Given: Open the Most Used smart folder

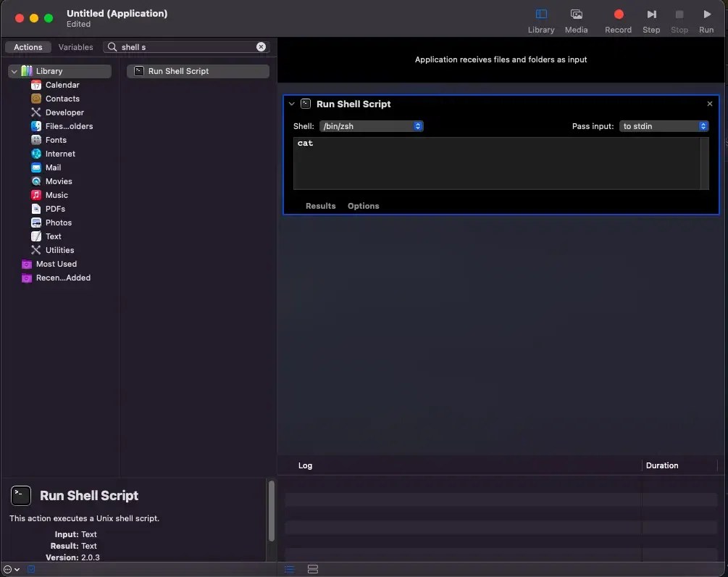Looking at the screenshot, I should tap(57, 264).
